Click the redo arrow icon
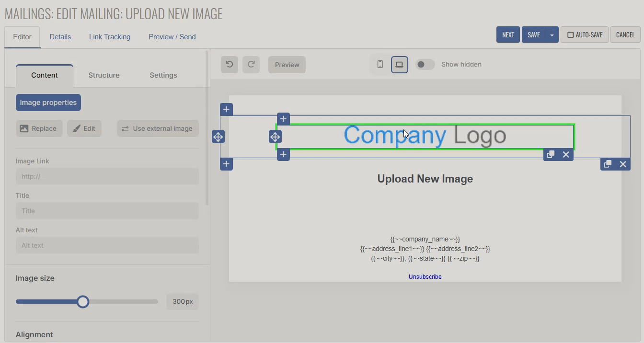The image size is (644, 343). coord(251,65)
